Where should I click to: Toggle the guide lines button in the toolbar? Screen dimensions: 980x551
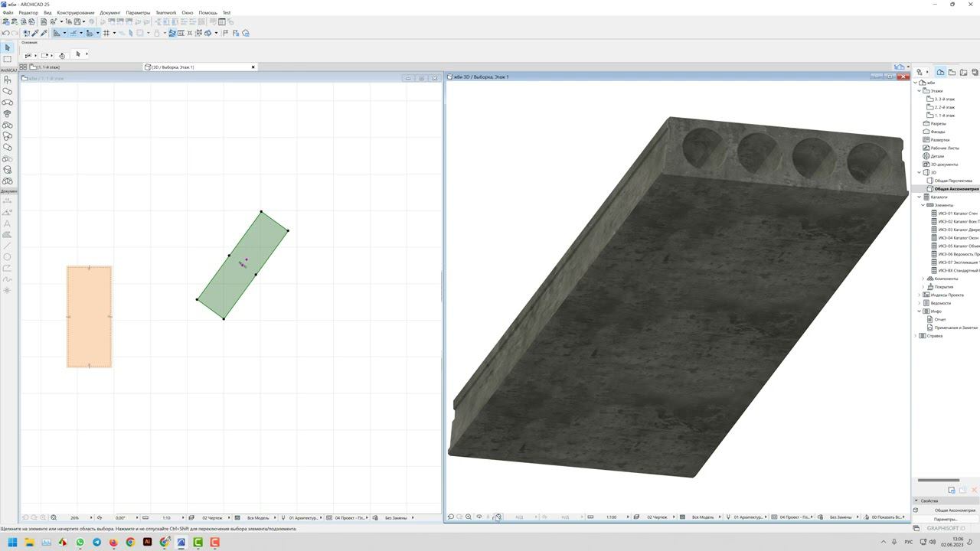point(57,33)
